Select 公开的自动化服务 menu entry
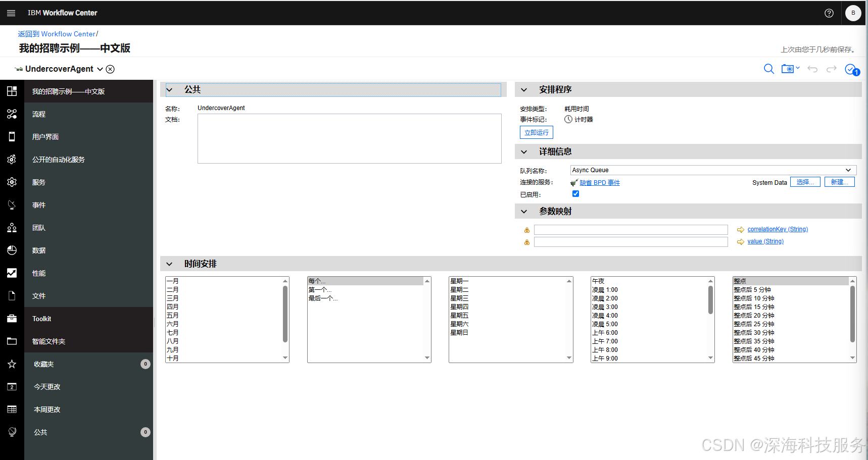 [88, 160]
